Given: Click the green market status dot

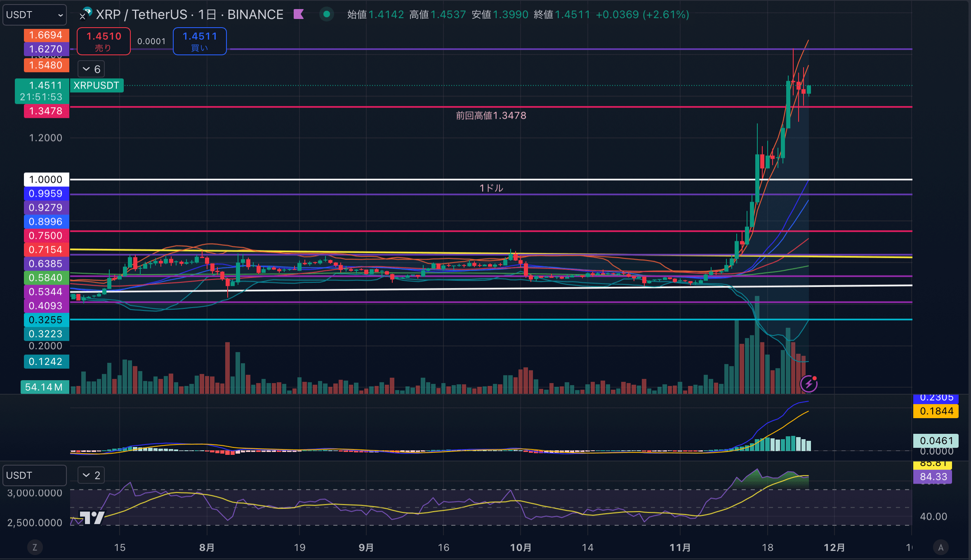Looking at the screenshot, I should [327, 14].
